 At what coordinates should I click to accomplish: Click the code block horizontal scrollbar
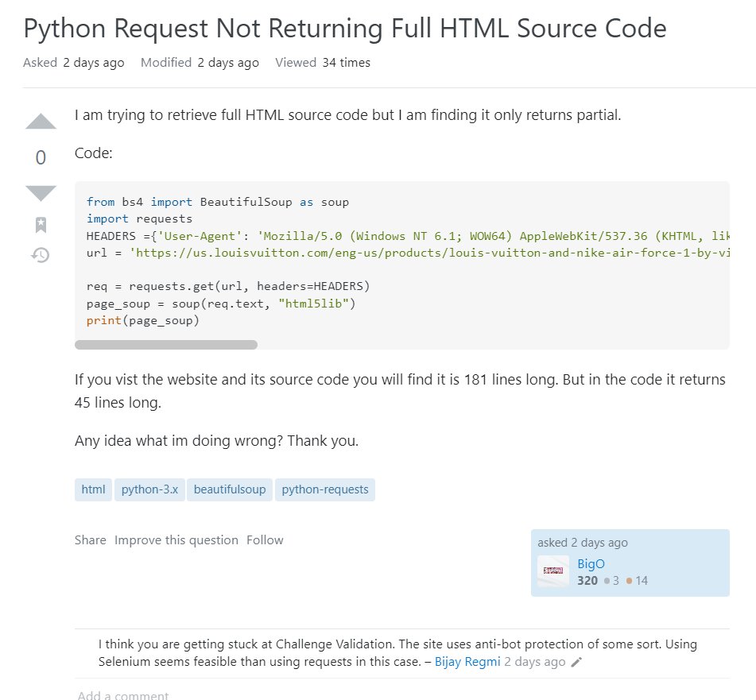tap(166, 345)
